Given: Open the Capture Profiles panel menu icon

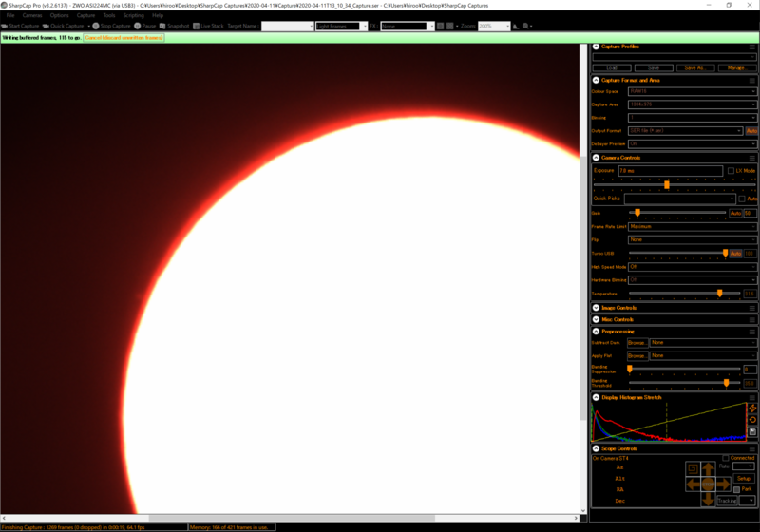Looking at the screenshot, I should click(x=752, y=47).
